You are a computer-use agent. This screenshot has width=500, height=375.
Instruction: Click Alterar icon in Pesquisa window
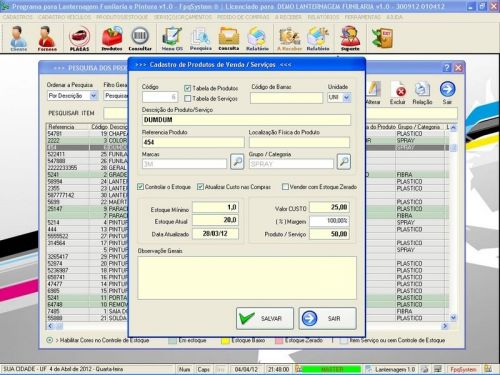[373, 93]
